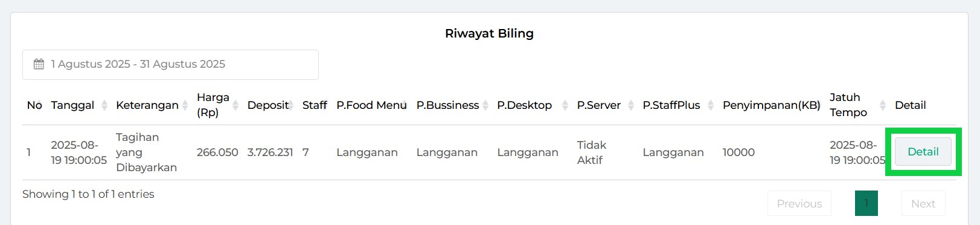The width and height of the screenshot is (980, 225).
Task: Open Detail for billing row 1
Action: coord(923,152)
